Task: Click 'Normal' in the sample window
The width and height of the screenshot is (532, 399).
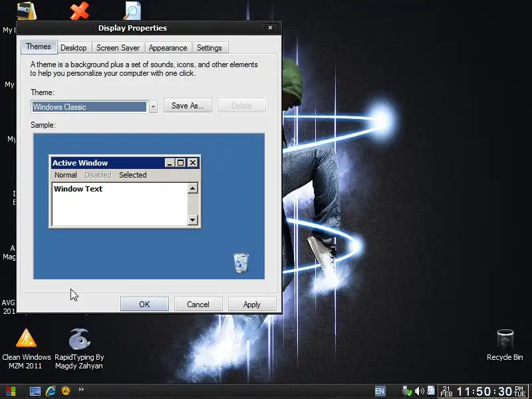Action: click(65, 175)
